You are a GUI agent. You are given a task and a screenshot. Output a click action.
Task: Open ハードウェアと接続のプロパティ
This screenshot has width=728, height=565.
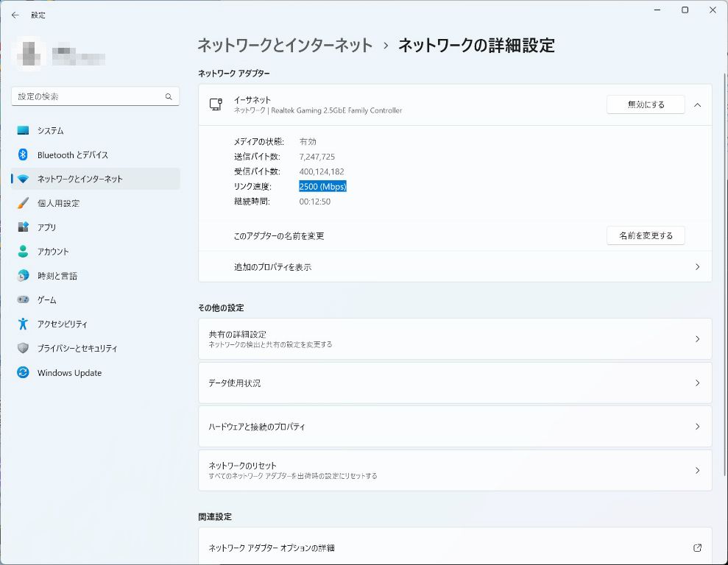click(x=454, y=427)
